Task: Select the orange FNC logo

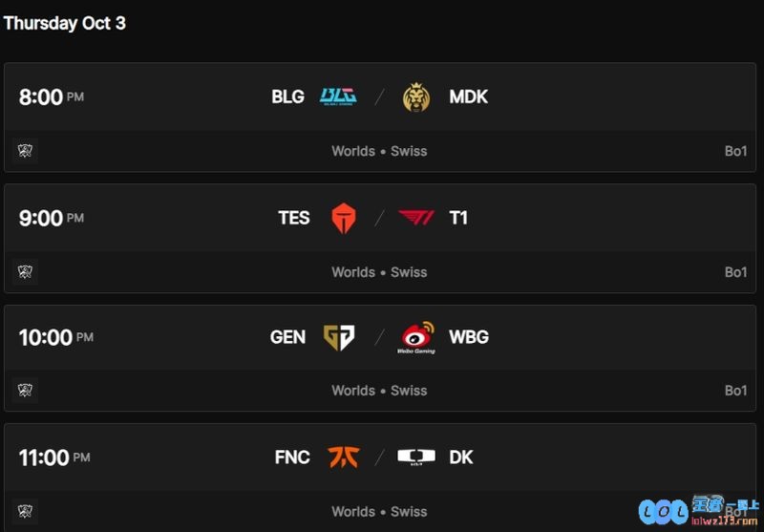Action: point(344,457)
